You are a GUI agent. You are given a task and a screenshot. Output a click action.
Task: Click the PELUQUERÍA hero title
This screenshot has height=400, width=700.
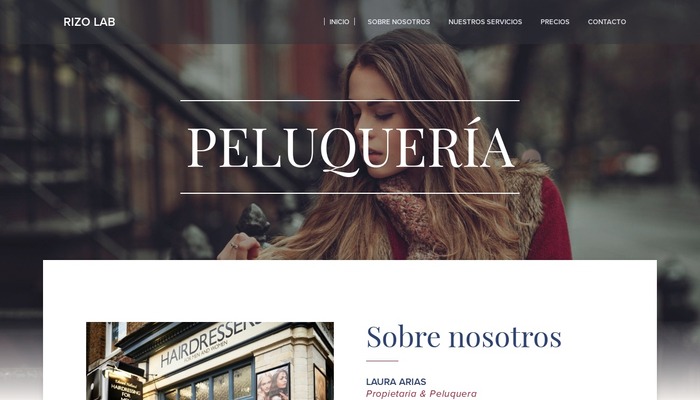(350, 147)
